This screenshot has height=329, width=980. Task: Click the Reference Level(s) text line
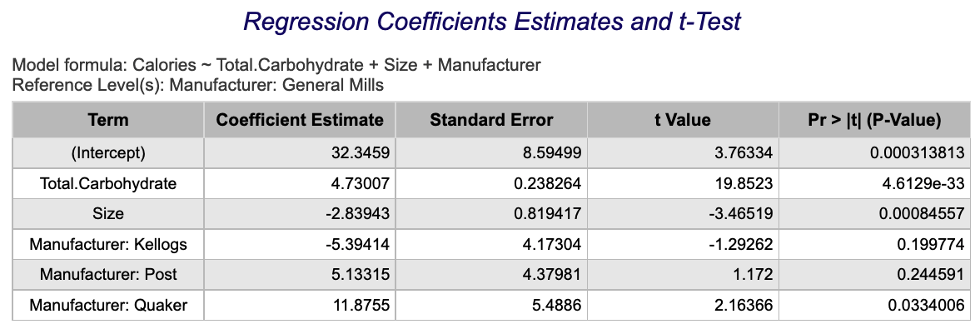pyautogui.click(x=198, y=85)
